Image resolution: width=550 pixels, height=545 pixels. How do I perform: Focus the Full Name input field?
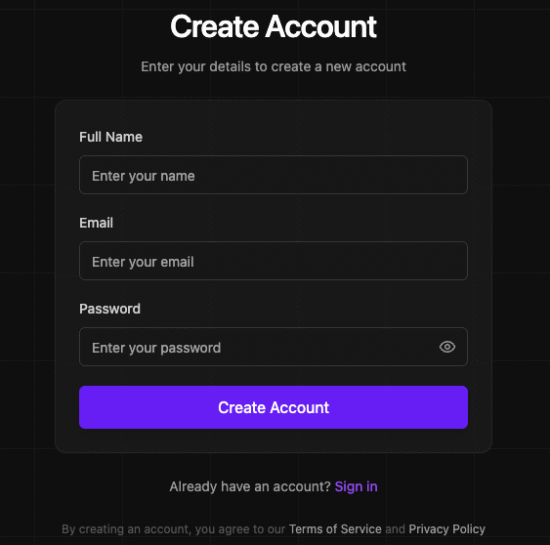[x=273, y=175]
